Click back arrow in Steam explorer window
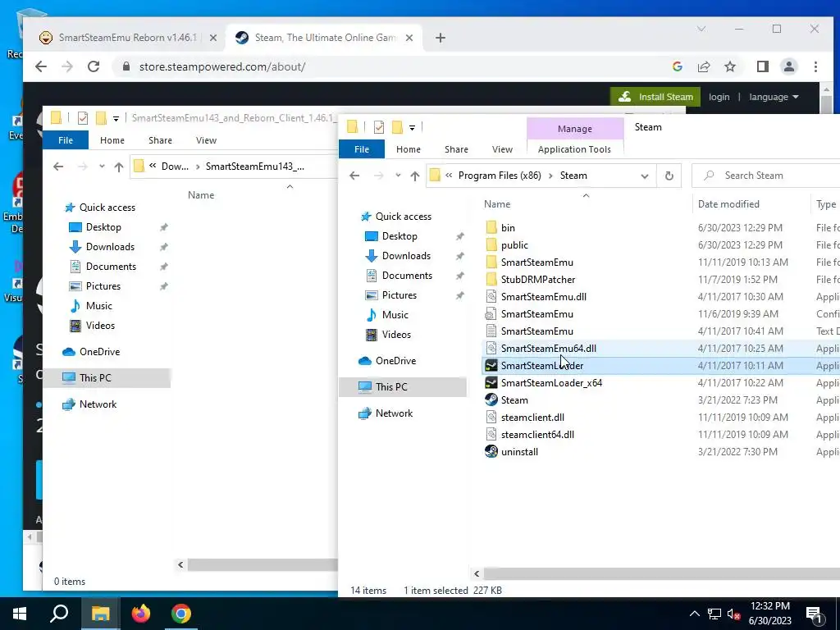The image size is (840, 630). click(x=354, y=176)
